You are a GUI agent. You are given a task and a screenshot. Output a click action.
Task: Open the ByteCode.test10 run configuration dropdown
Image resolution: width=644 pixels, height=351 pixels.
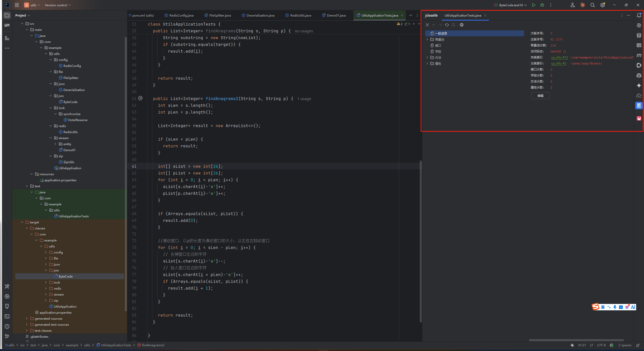pyautogui.click(x=510, y=5)
